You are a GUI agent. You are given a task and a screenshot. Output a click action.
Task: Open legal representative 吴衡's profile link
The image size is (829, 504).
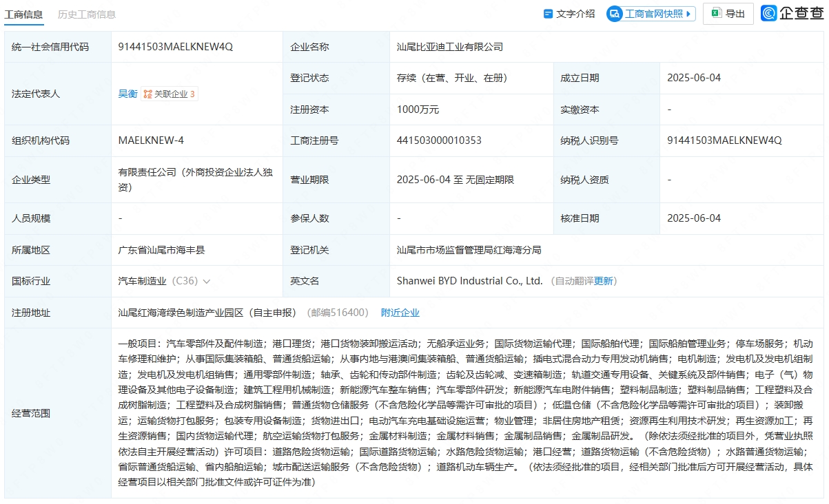(127, 94)
